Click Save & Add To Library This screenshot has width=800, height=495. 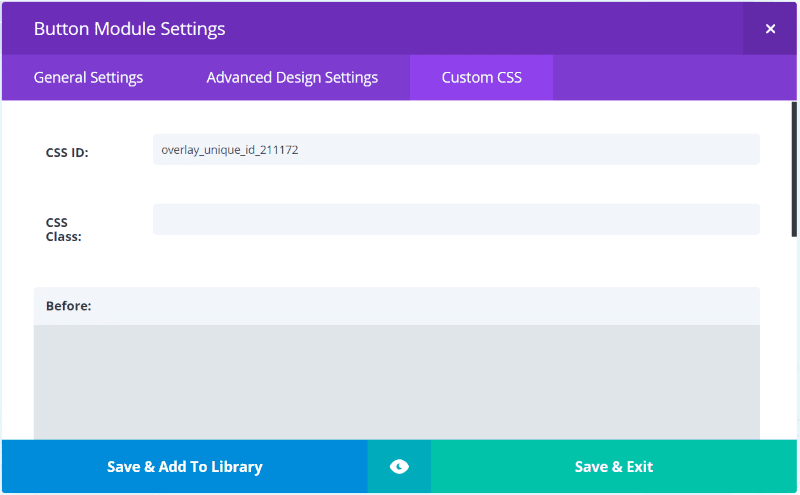(184, 466)
